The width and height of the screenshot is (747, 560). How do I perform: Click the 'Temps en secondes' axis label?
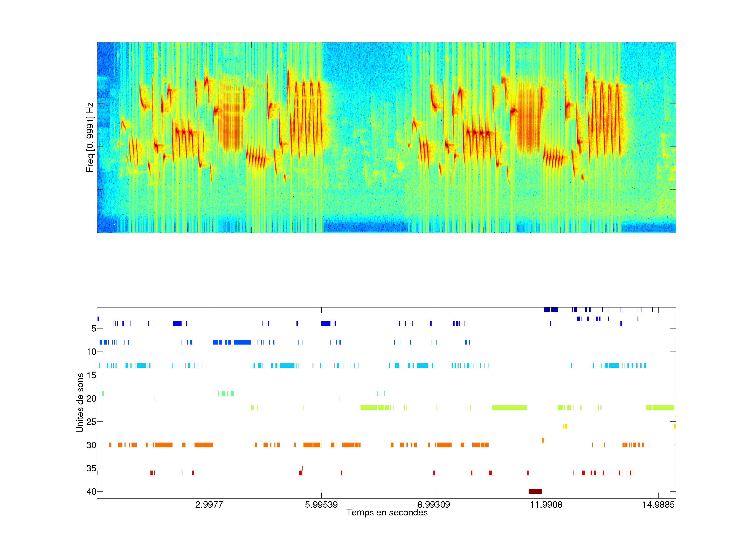coord(387,512)
